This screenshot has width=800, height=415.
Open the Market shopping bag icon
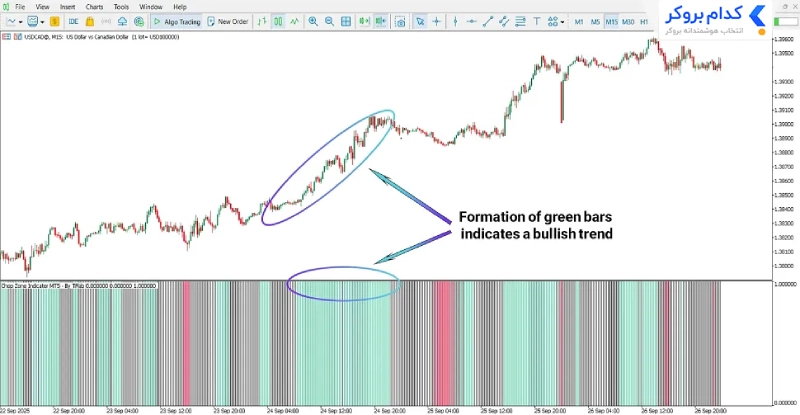(90, 21)
